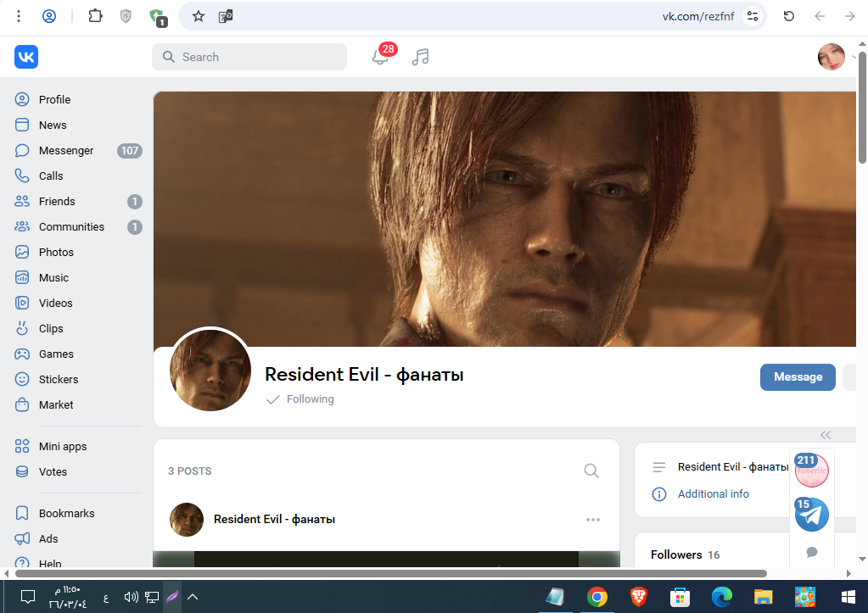Go to Messenger in the sidebar

click(66, 150)
